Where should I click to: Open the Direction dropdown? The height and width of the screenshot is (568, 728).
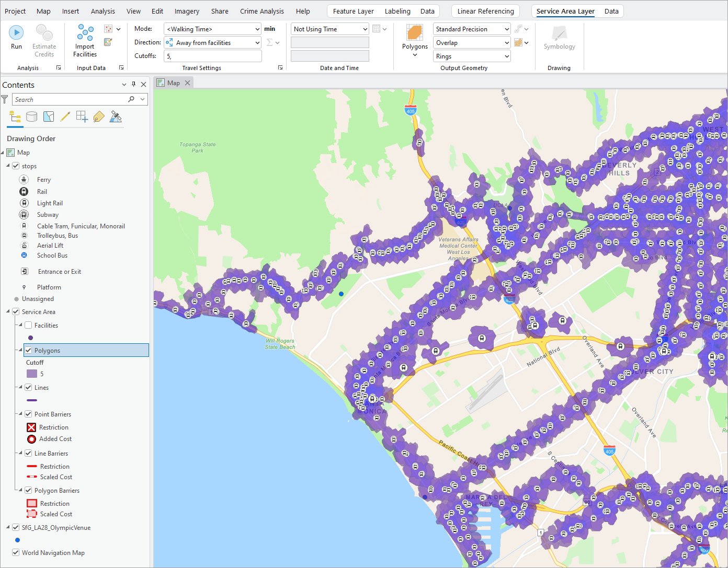click(x=212, y=42)
